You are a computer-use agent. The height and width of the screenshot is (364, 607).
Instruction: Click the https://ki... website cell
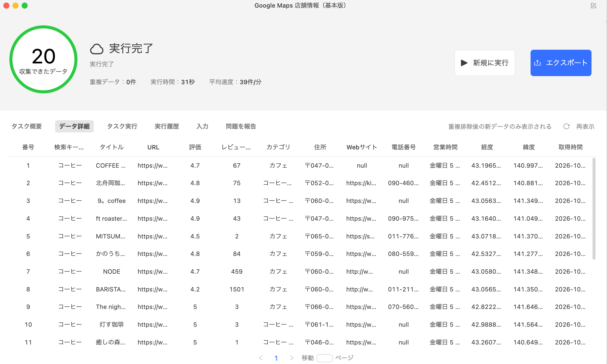tap(361, 183)
